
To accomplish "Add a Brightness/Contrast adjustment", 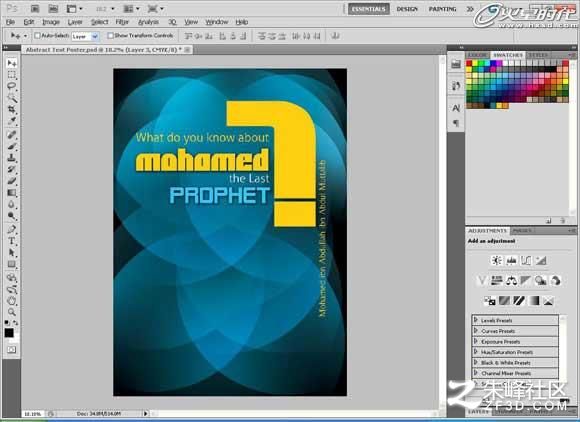I will tap(496, 261).
